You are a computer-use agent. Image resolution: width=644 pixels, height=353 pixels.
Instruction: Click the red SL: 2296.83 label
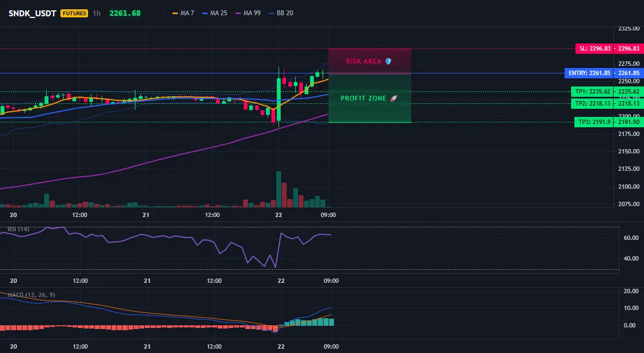594,48
